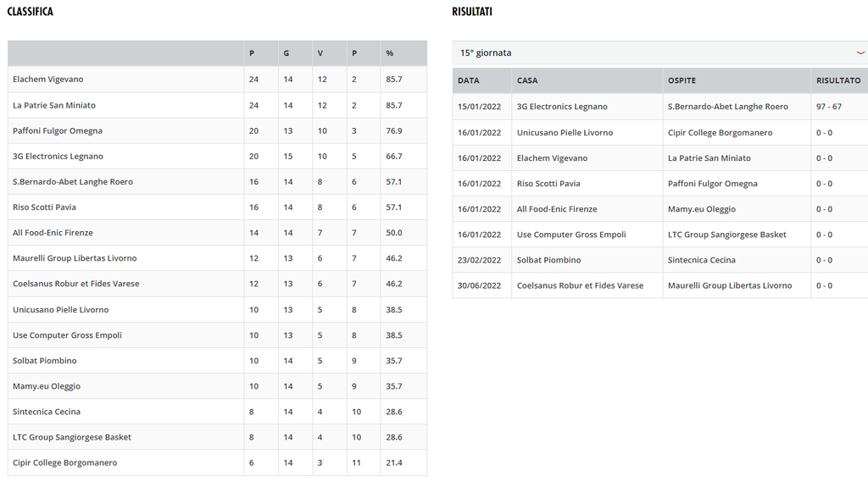Click Elachem Vigevano in standings table
Image resolution: width=868 pixels, height=481 pixels.
48,80
